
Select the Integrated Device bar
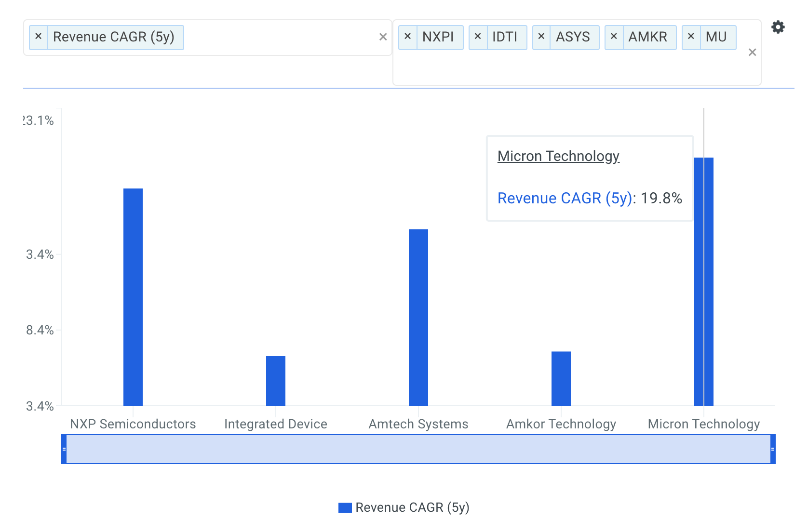[276, 381]
